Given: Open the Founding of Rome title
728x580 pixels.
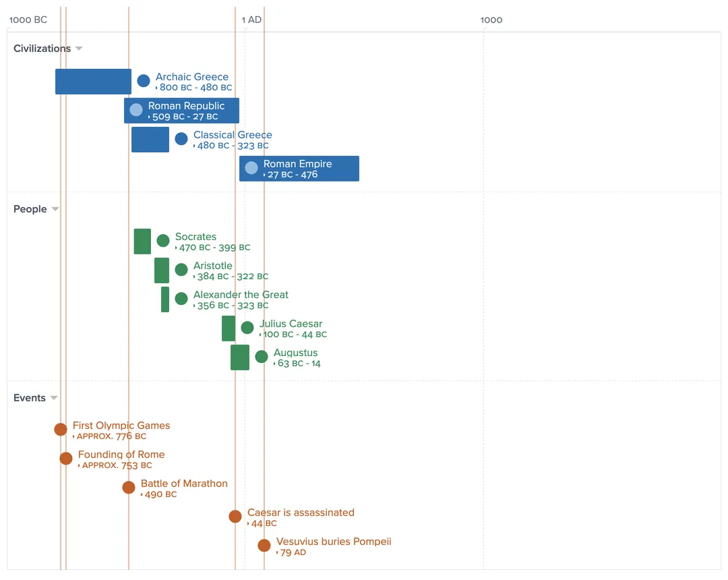Looking at the screenshot, I should 121,455.
